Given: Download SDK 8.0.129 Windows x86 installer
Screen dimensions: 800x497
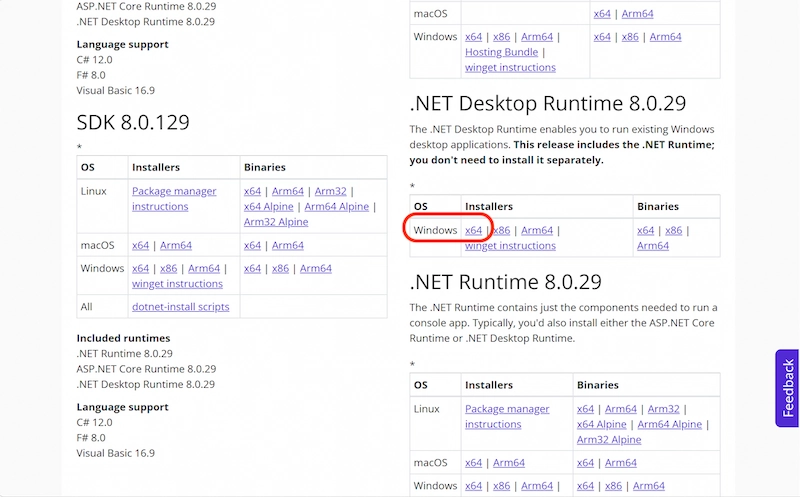Looking at the screenshot, I should 168,268.
